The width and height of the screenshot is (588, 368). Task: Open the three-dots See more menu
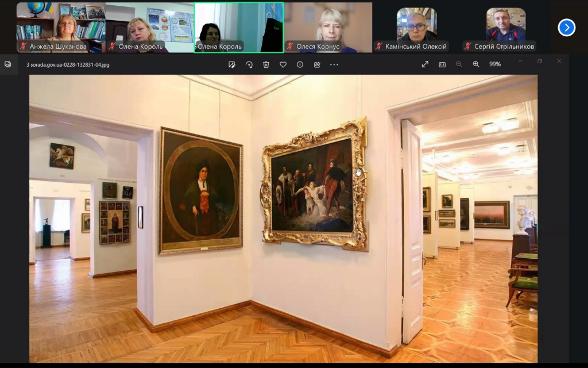(334, 64)
